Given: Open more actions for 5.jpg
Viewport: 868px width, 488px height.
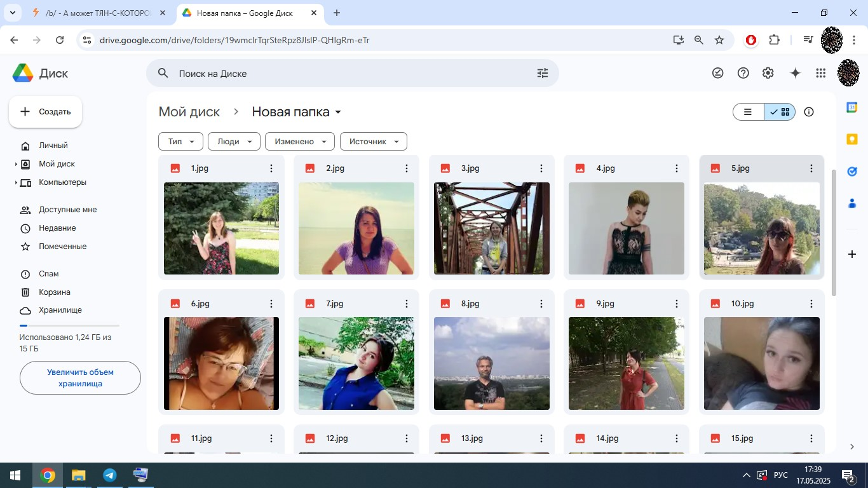Looking at the screenshot, I should (x=811, y=168).
